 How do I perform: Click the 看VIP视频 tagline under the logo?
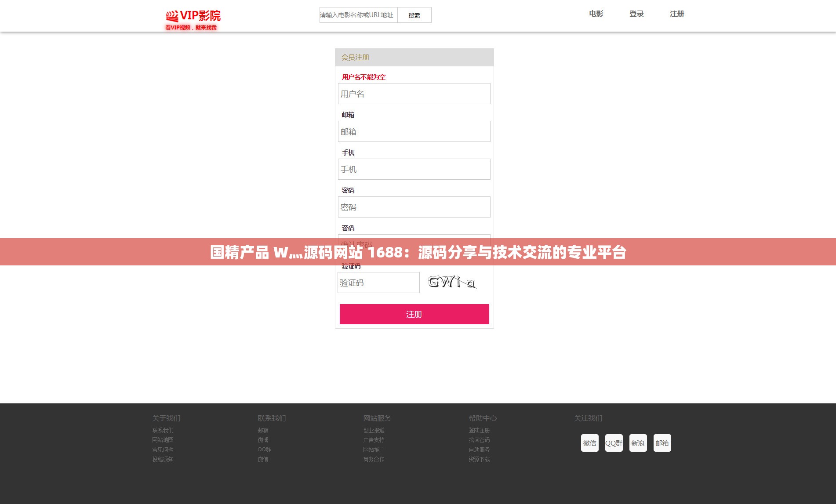point(191,27)
